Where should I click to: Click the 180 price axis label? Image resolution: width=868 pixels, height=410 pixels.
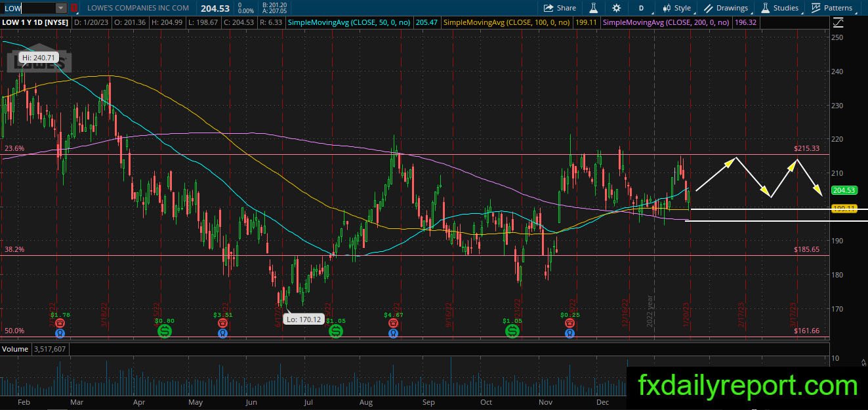pos(837,275)
